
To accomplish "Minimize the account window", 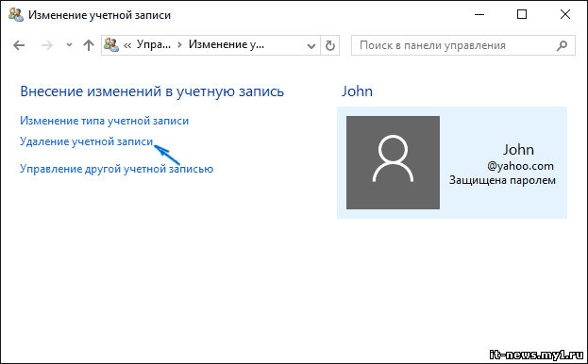I will point(479,14).
